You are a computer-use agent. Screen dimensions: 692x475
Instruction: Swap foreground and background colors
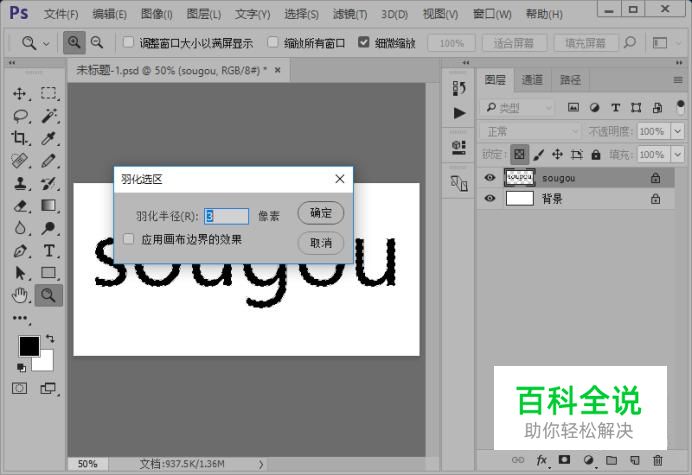click(50, 339)
